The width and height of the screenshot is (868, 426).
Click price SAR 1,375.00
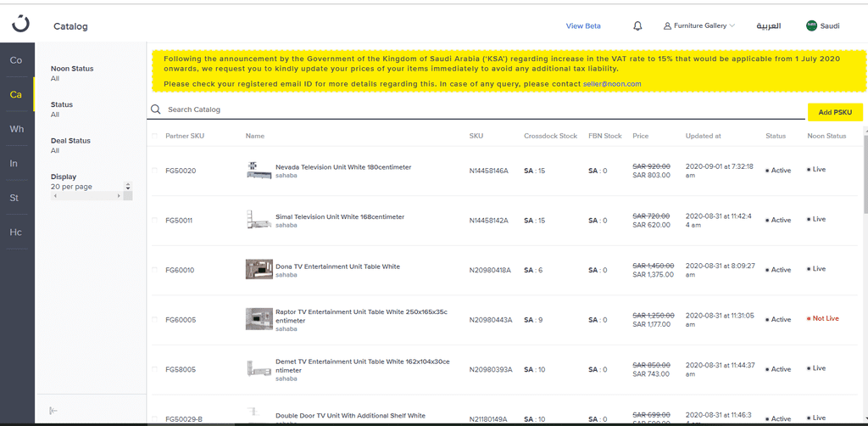coord(654,274)
